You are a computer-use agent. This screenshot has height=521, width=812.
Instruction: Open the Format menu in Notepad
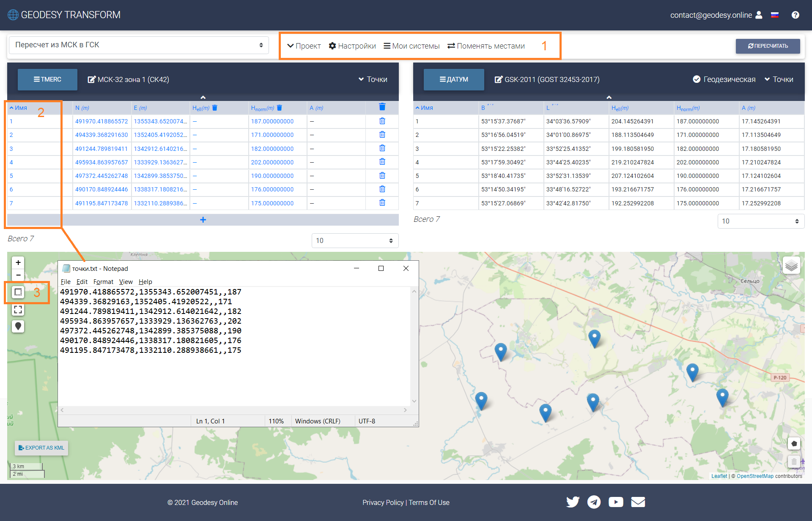click(x=103, y=282)
